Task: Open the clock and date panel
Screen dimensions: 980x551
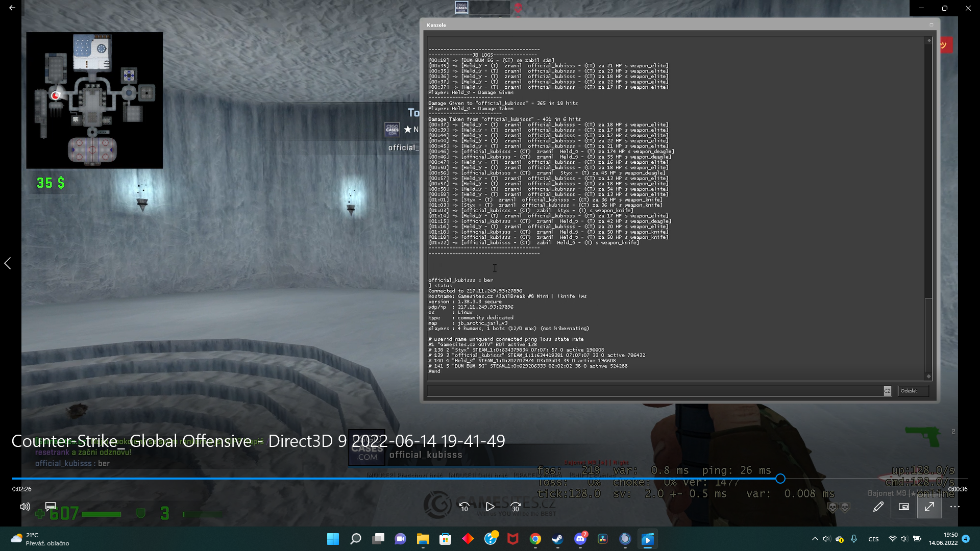Action: pos(943,539)
